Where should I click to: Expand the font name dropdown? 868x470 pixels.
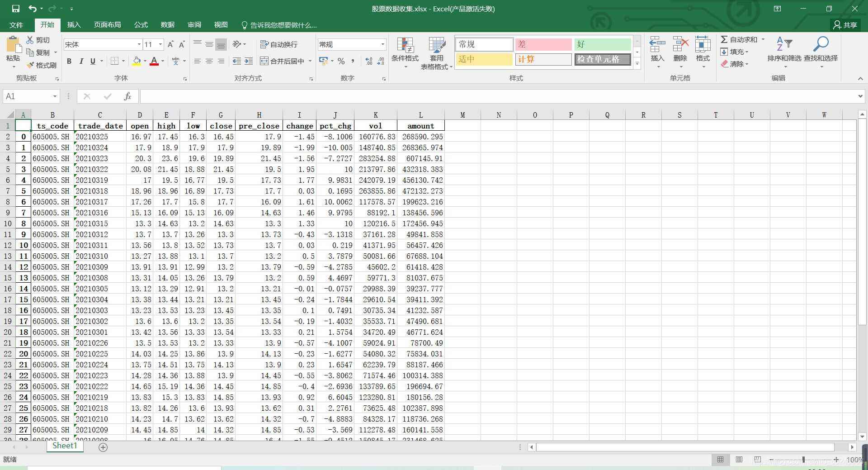tap(139, 44)
